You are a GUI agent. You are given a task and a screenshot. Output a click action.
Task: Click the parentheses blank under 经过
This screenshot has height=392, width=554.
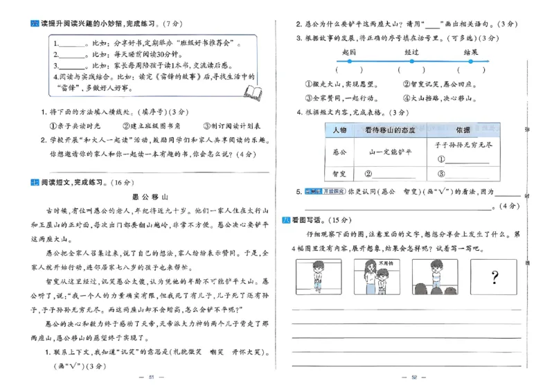[x=411, y=70]
